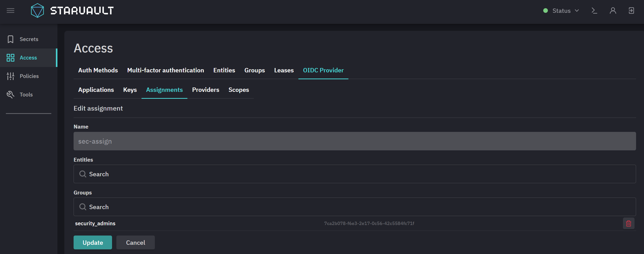The height and width of the screenshot is (254, 644).
Task: Open the hamburger navigation menu
Action: click(x=11, y=11)
